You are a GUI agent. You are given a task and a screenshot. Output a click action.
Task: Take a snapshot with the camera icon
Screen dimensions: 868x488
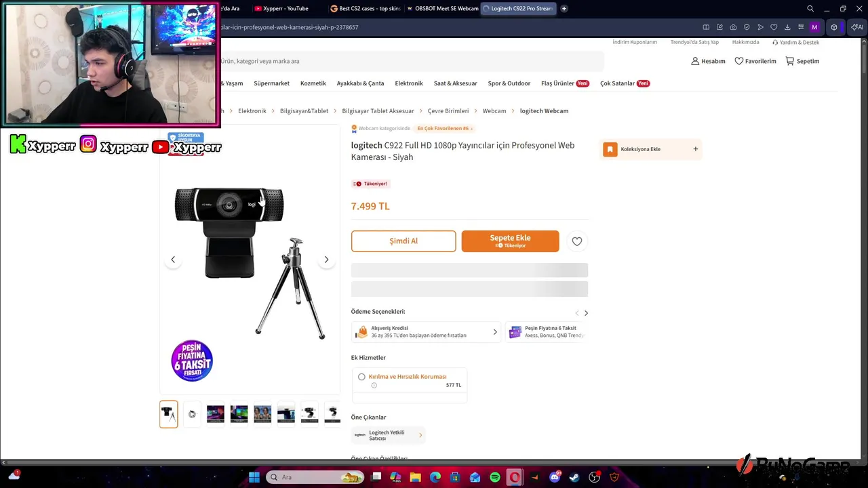[x=733, y=27]
